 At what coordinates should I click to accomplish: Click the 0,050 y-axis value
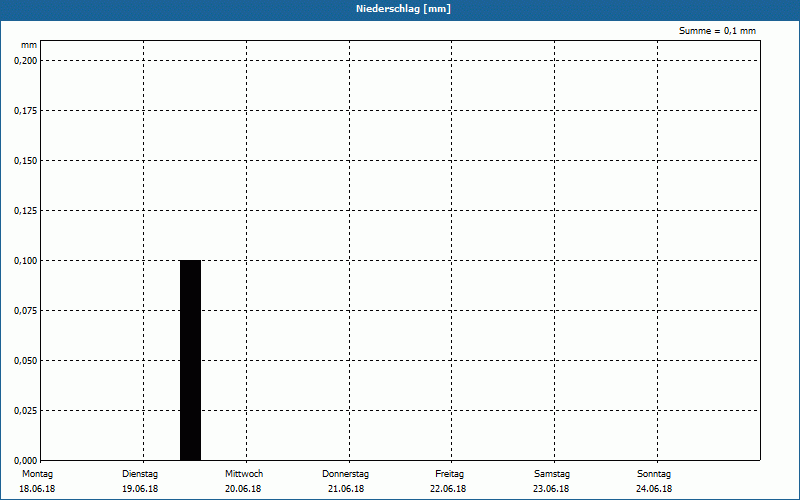pyautogui.click(x=26, y=361)
